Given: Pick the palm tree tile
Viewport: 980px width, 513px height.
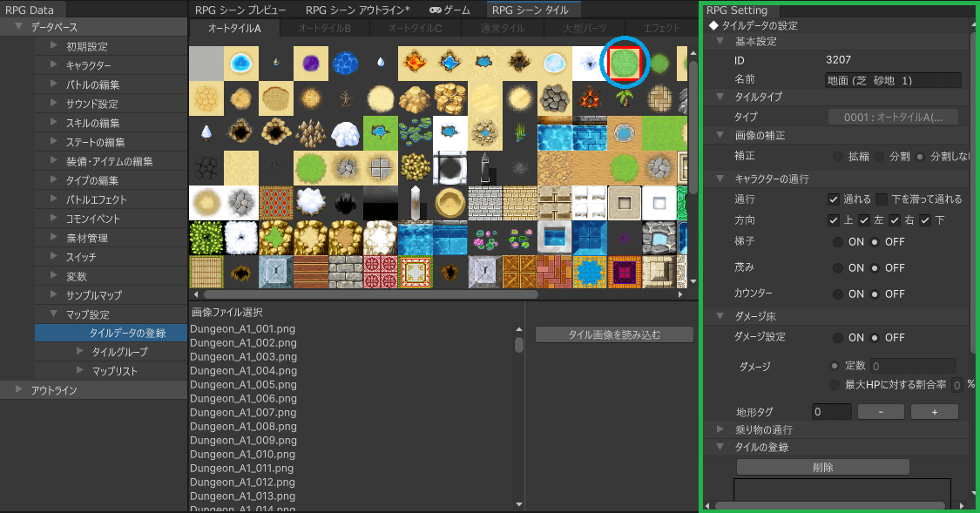Looking at the screenshot, I should [x=625, y=98].
